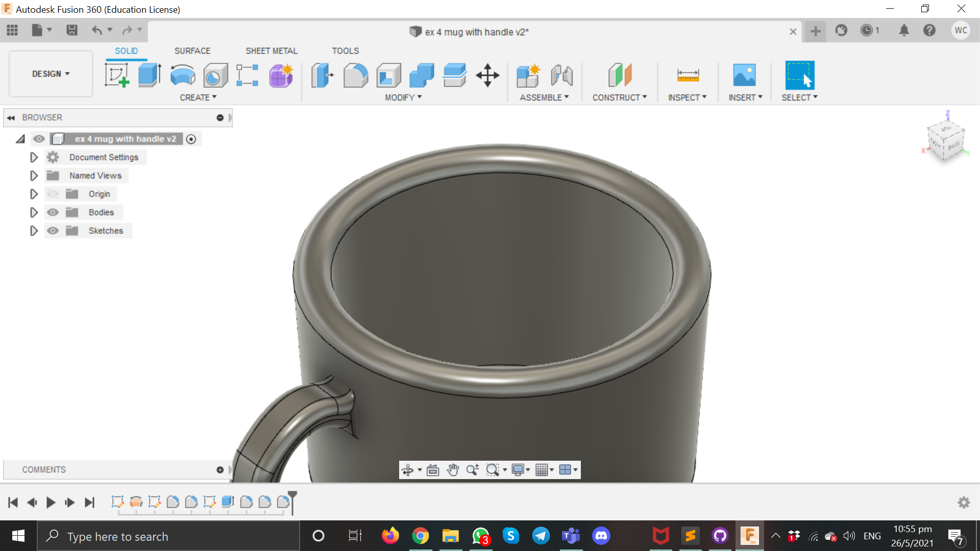This screenshot has height=551, width=980.
Task: Click the timeline end marker
Action: 292,503
